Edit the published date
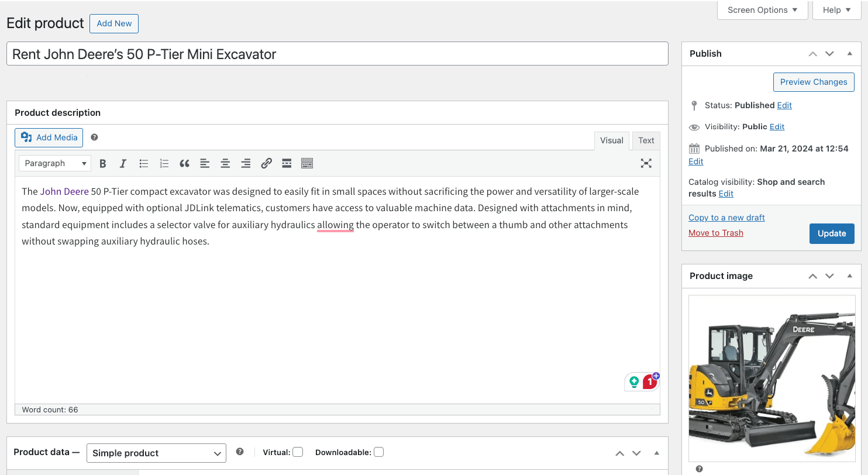The image size is (868, 475). (695, 161)
